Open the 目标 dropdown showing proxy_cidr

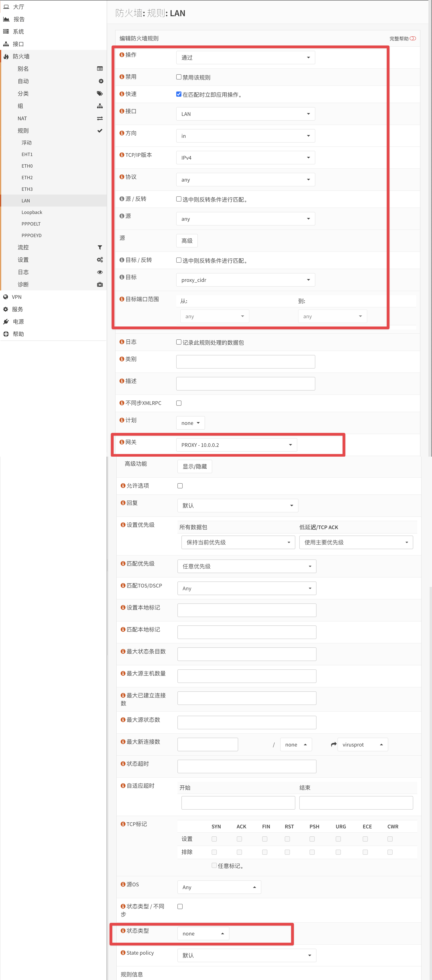[x=246, y=280]
